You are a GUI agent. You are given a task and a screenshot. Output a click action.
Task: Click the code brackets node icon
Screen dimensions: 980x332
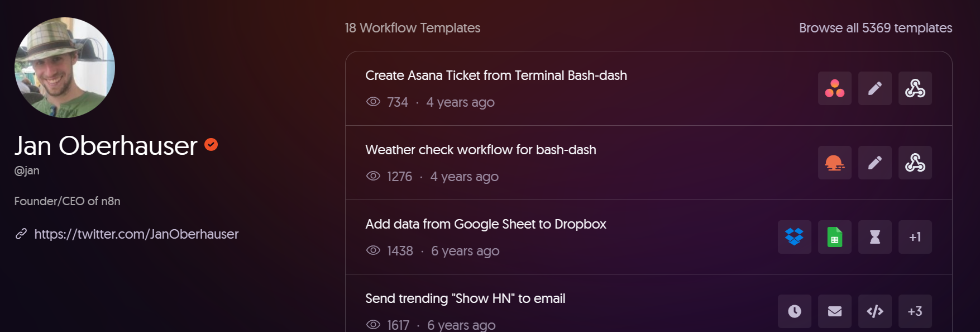pos(874,311)
